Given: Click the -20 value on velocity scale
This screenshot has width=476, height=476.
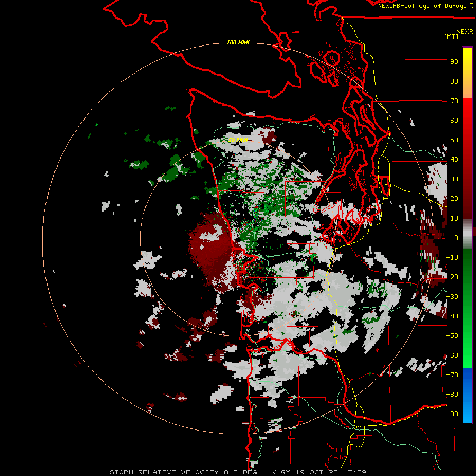Looking at the screenshot, I should click(452, 277).
